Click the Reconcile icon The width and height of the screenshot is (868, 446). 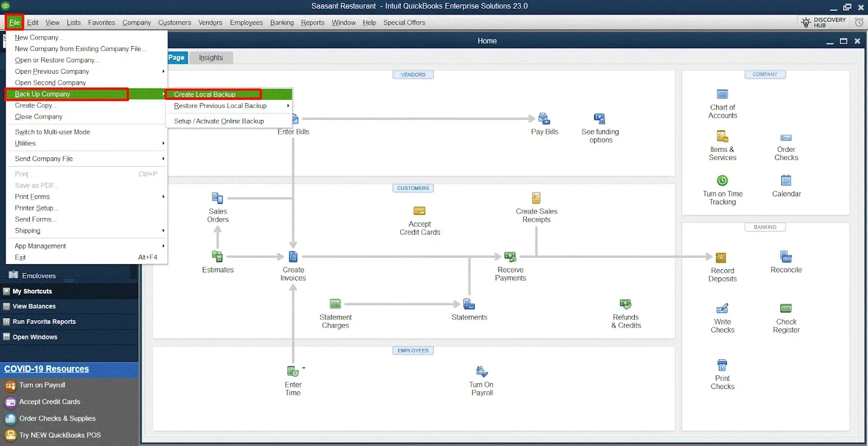(x=786, y=257)
